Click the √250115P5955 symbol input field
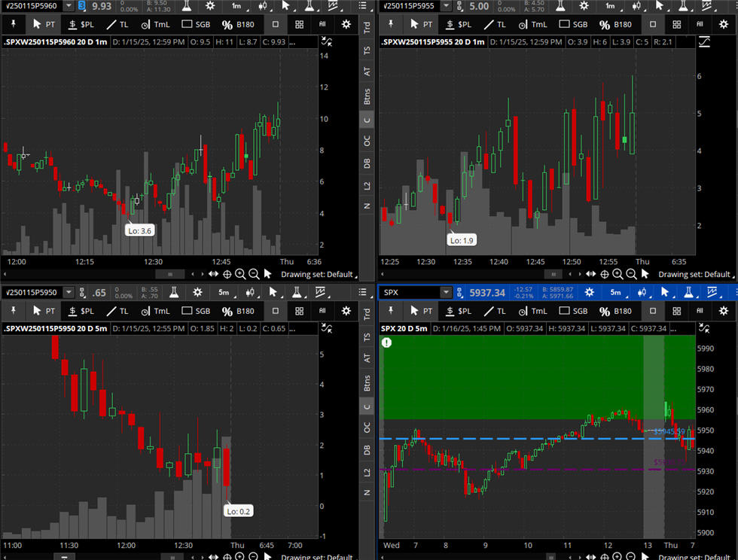The image size is (738, 560). coord(410,6)
